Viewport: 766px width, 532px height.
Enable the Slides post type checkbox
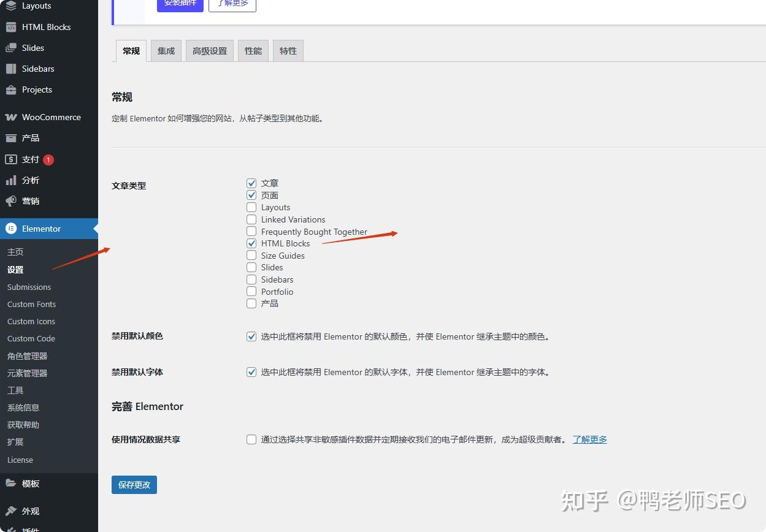coord(251,267)
